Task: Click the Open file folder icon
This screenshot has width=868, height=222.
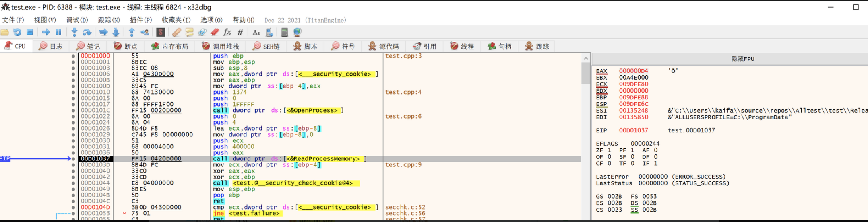Action: (5, 32)
